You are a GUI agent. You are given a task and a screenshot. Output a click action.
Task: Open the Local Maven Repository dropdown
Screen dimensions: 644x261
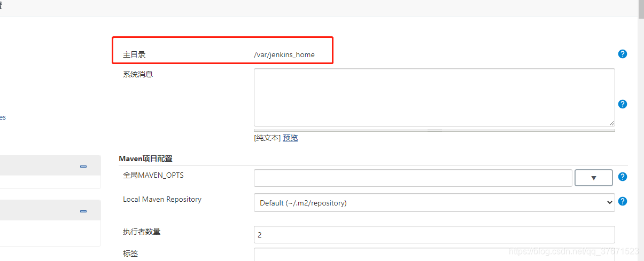coord(434,202)
